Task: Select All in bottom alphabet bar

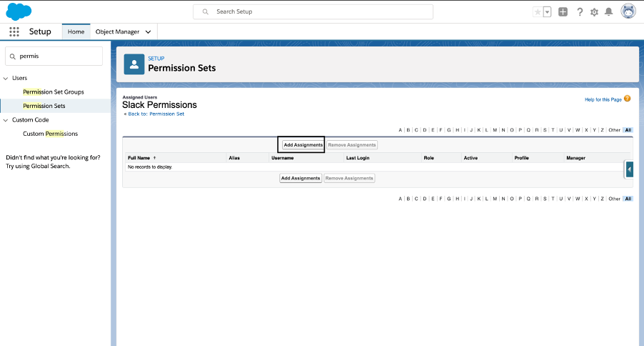Action: [628, 199]
